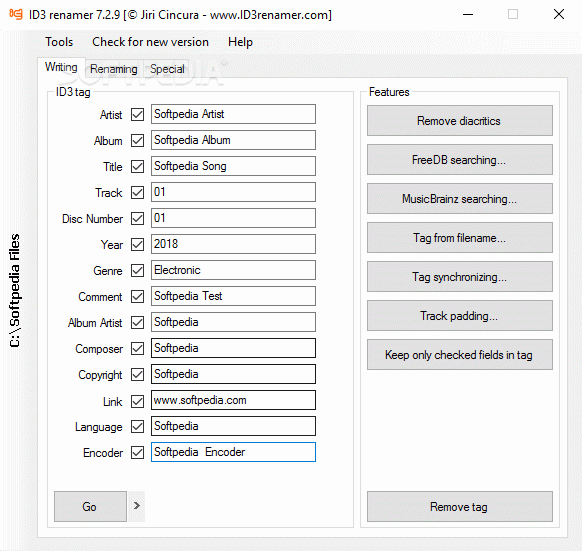Launch MusicBrainz searching
The image size is (582, 551).
[460, 199]
